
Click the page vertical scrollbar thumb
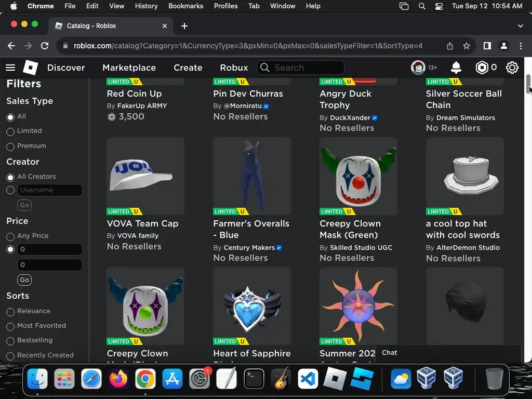pos(528,84)
